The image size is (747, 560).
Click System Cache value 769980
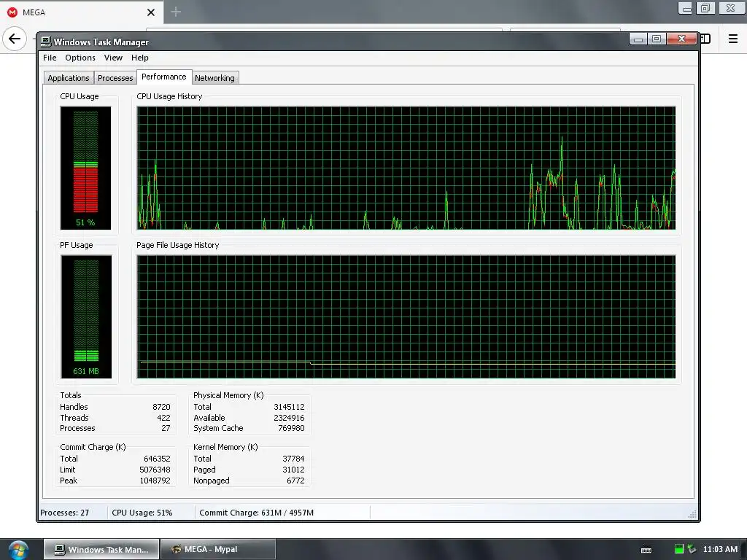click(x=291, y=428)
